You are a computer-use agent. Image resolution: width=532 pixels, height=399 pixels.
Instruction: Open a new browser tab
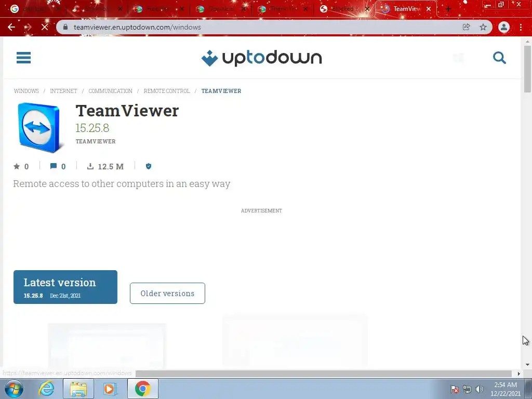click(x=448, y=9)
